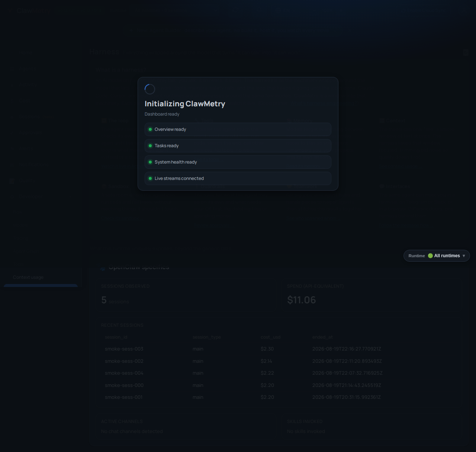Click the 'Dashboard ready' status text
Screen dimensions: 476x452
[162, 114]
